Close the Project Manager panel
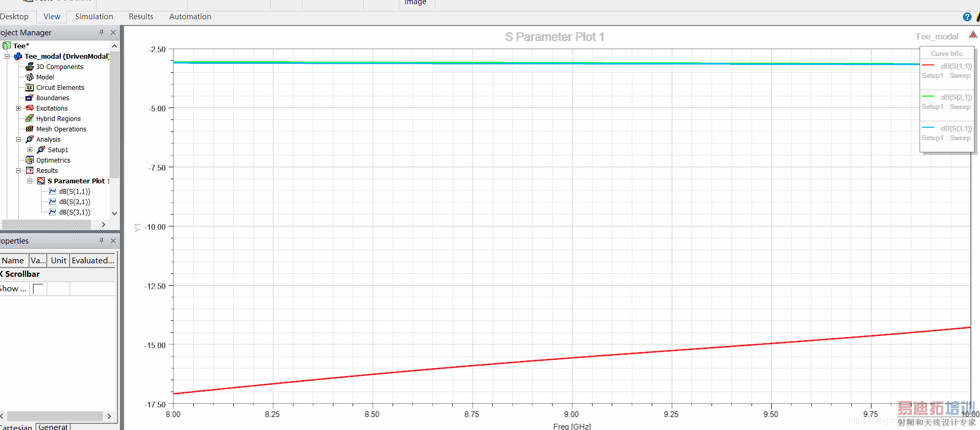 click(113, 32)
